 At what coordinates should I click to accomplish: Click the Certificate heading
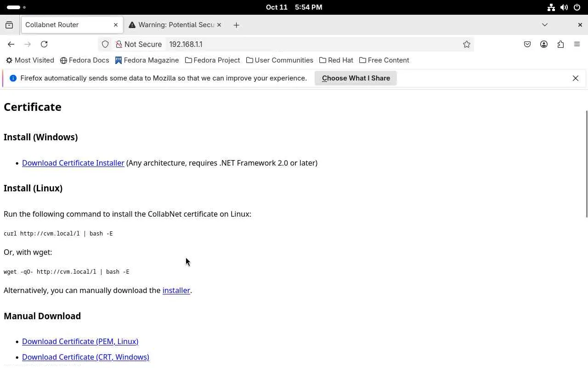(x=33, y=107)
